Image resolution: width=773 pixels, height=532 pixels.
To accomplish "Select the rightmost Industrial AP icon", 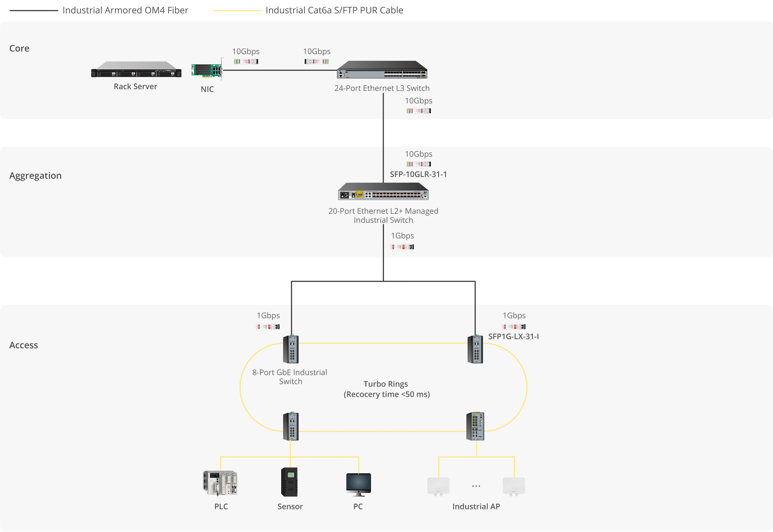I will click(x=514, y=486).
